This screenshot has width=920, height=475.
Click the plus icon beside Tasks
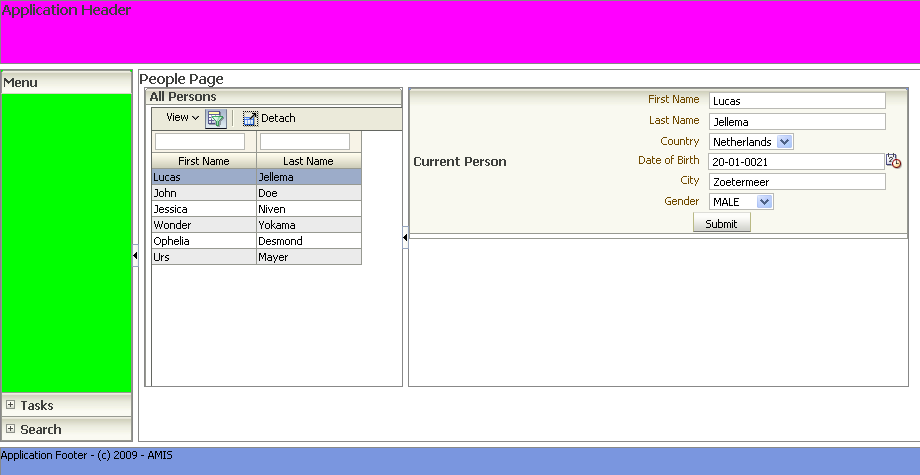11,405
